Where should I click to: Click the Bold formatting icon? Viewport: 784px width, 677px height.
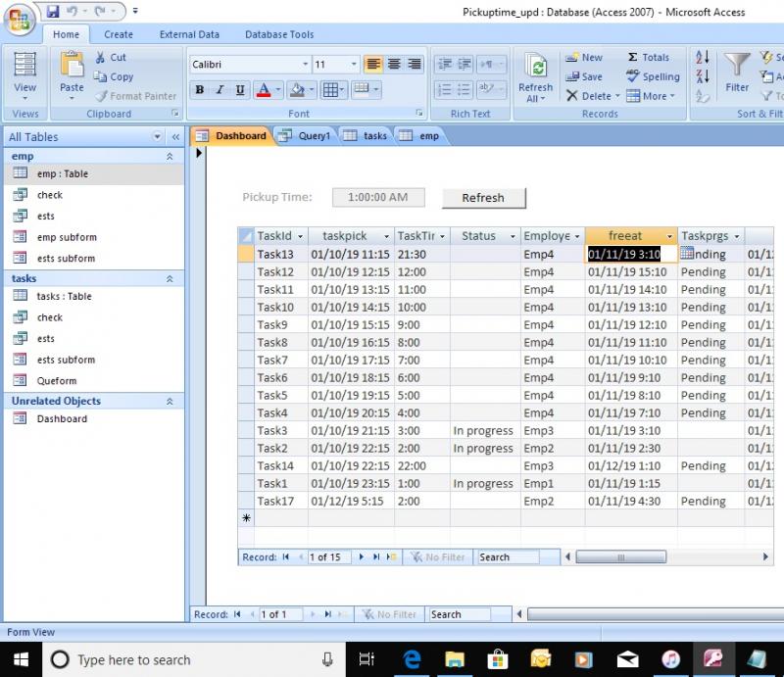click(x=200, y=90)
